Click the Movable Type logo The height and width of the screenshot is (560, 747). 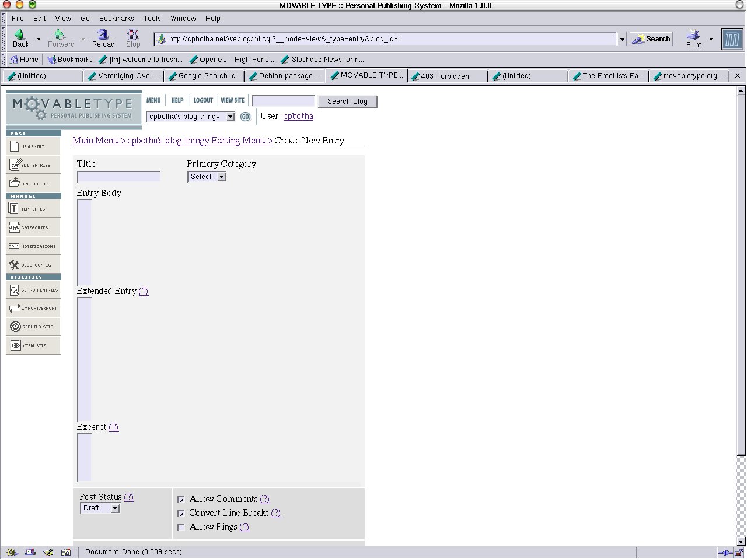click(74, 109)
